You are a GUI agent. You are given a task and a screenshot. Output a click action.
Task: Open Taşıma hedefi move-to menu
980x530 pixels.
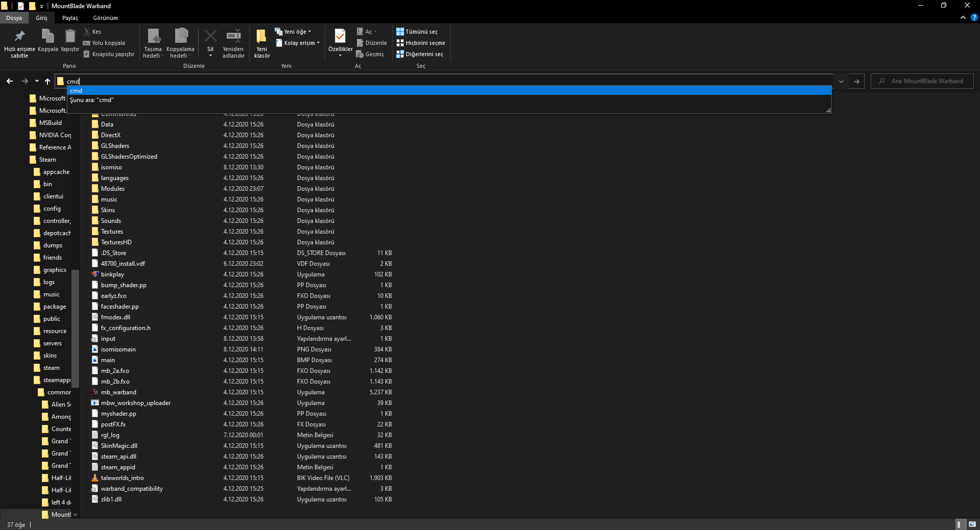pos(153,44)
